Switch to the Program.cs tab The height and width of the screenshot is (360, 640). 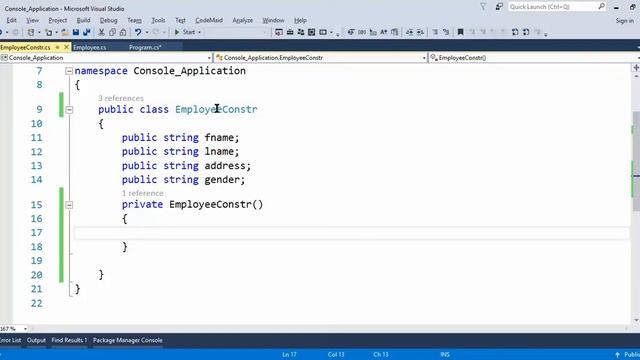145,47
